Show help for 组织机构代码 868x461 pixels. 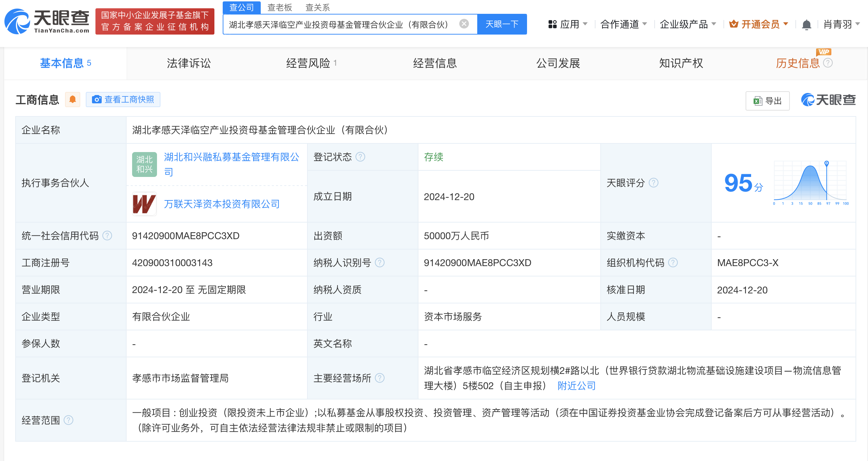tap(673, 263)
